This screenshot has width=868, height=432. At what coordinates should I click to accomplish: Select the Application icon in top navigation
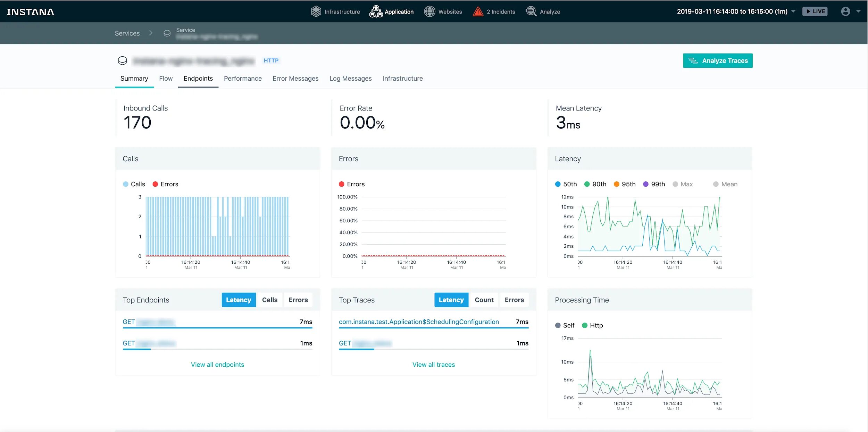[376, 11]
